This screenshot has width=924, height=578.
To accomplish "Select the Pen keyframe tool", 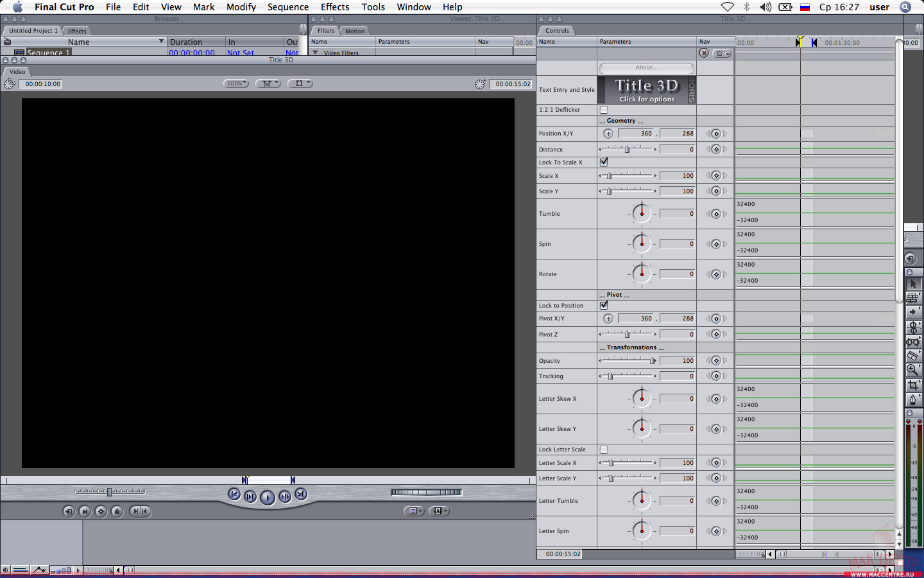I will click(913, 399).
